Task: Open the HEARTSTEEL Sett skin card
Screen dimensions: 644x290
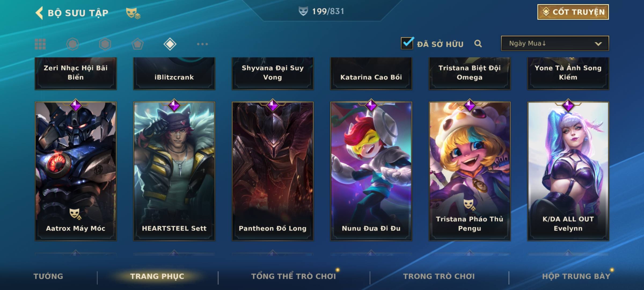Action: pyautogui.click(x=174, y=171)
